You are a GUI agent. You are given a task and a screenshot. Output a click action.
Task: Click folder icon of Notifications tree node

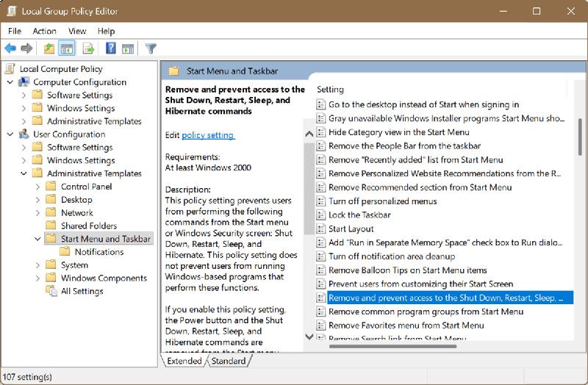(65, 251)
